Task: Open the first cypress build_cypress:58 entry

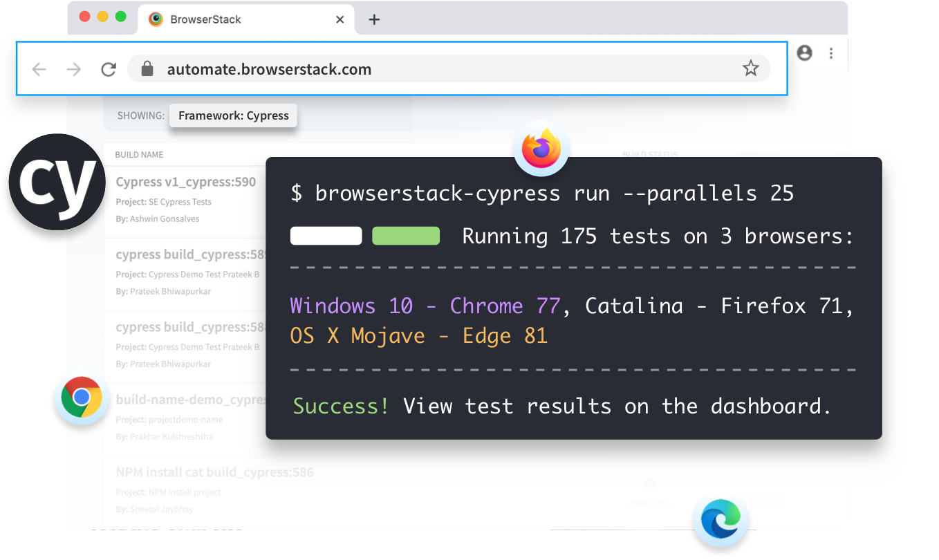Action: [192, 255]
